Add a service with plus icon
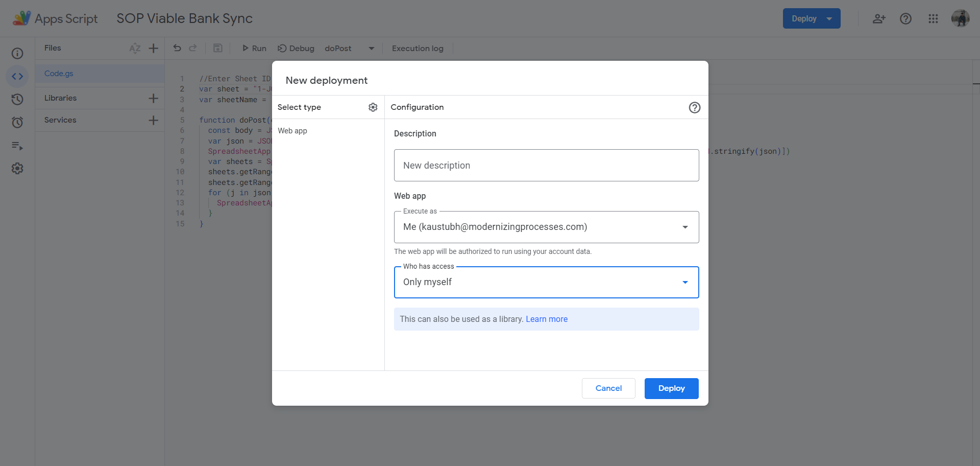The height and width of the screenshot is (466, 980). coord(153,120)
